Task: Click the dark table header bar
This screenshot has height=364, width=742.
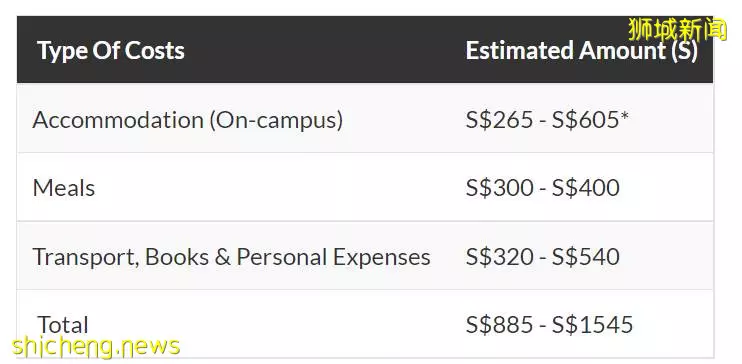Action: (x=365, y=50)
